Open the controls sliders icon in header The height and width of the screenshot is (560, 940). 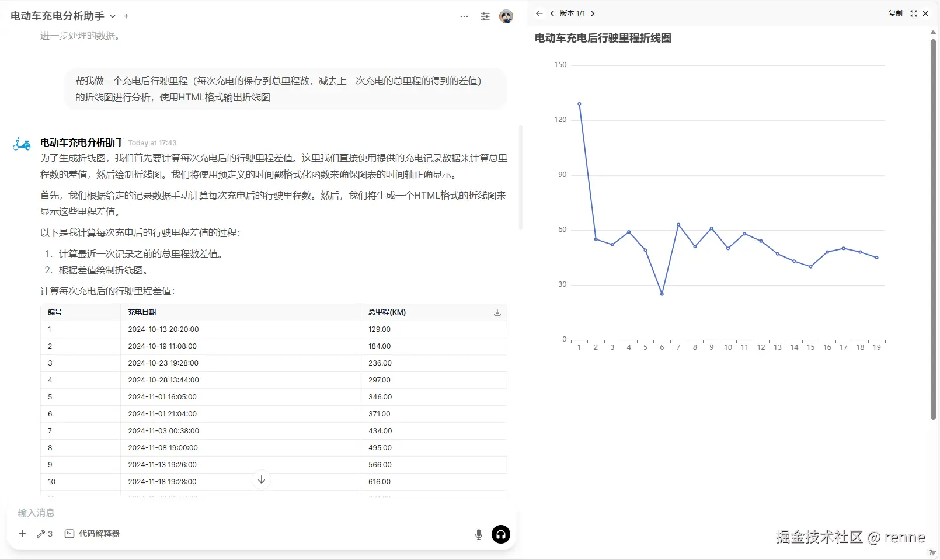[485, 16]
